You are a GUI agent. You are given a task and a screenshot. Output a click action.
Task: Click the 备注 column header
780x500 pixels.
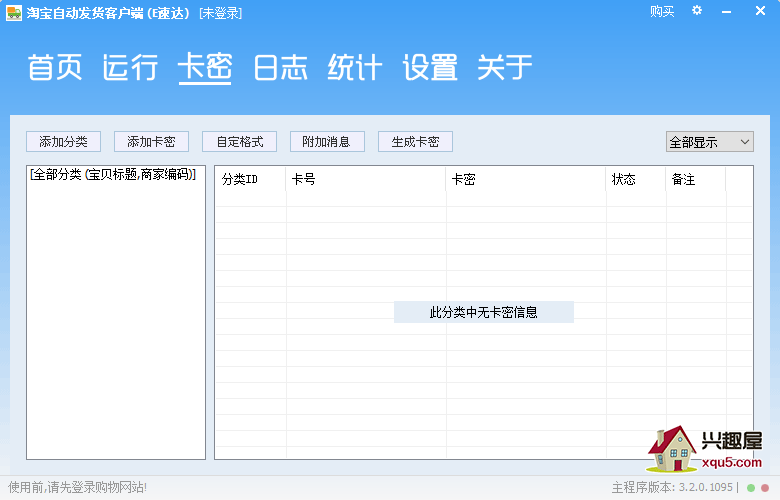[x=695, y=179]
